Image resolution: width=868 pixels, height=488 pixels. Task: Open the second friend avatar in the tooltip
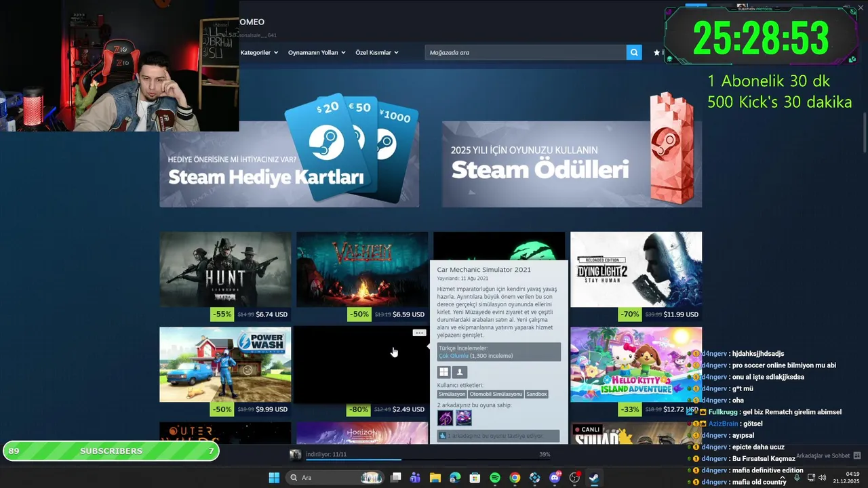click(x=464, y=418)
